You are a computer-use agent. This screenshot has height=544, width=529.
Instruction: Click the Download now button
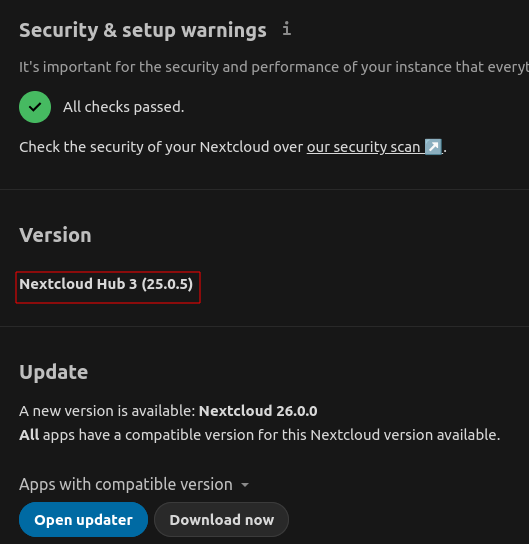point(221,519)
